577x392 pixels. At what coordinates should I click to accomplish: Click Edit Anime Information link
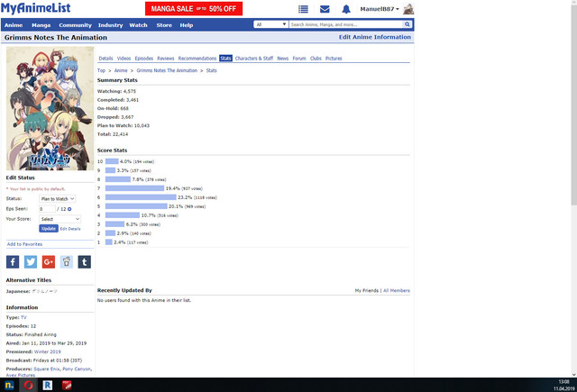[x=375, y=37]
